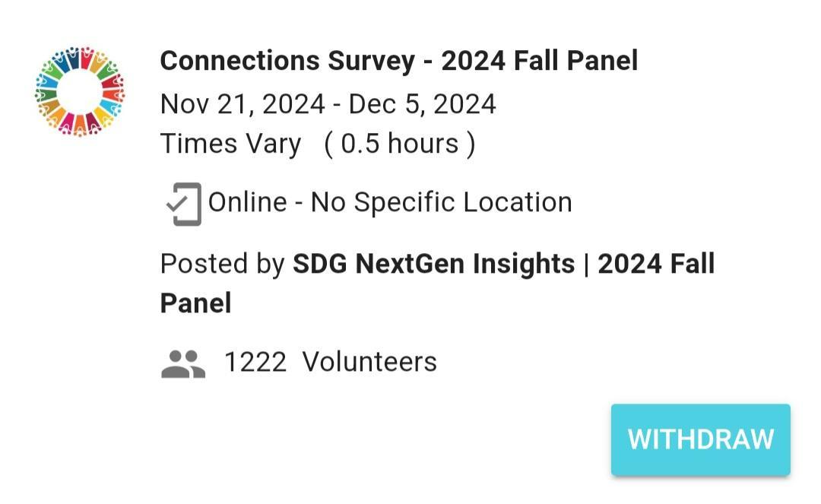
Task: Click the Times Vary text
Action: 230,144
